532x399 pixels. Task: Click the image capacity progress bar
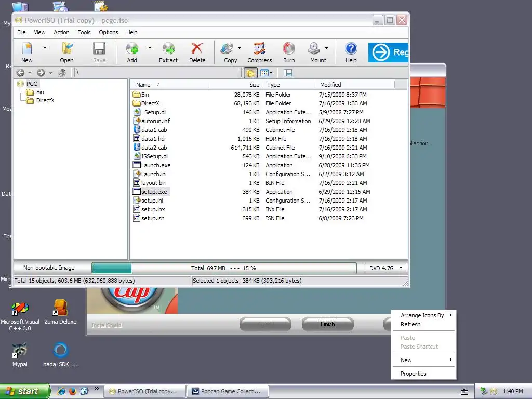[x=224, y=268]
